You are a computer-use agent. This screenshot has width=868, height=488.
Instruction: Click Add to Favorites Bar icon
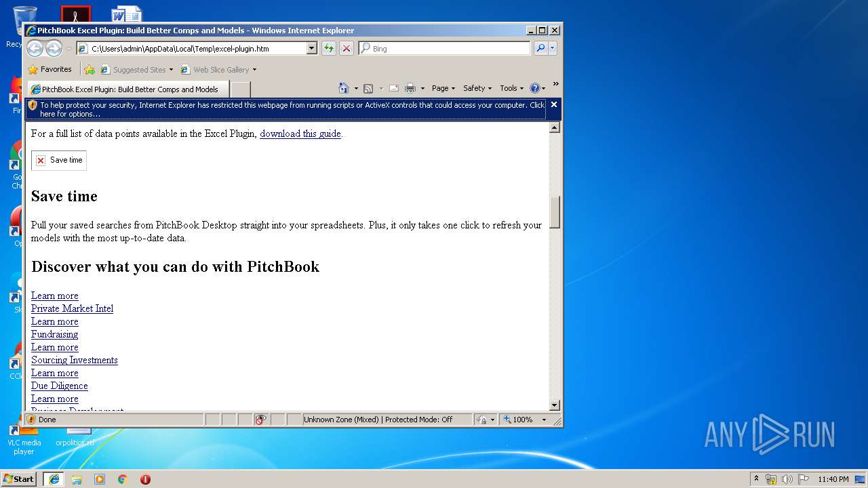coord(90,69)
